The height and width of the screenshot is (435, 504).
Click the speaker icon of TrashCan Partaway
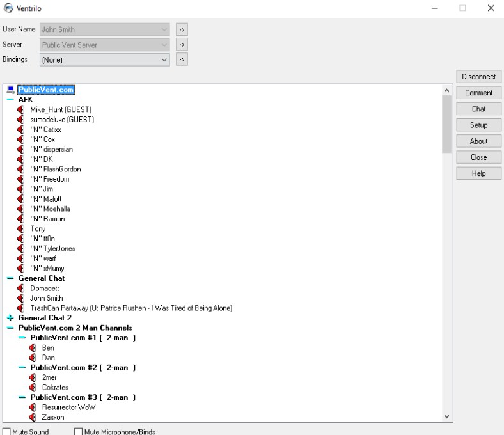[x=20, y=308]
